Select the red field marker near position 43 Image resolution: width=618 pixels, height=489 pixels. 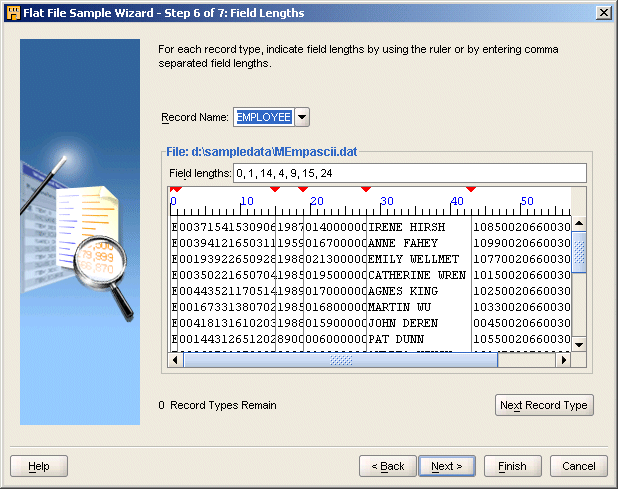471,190
